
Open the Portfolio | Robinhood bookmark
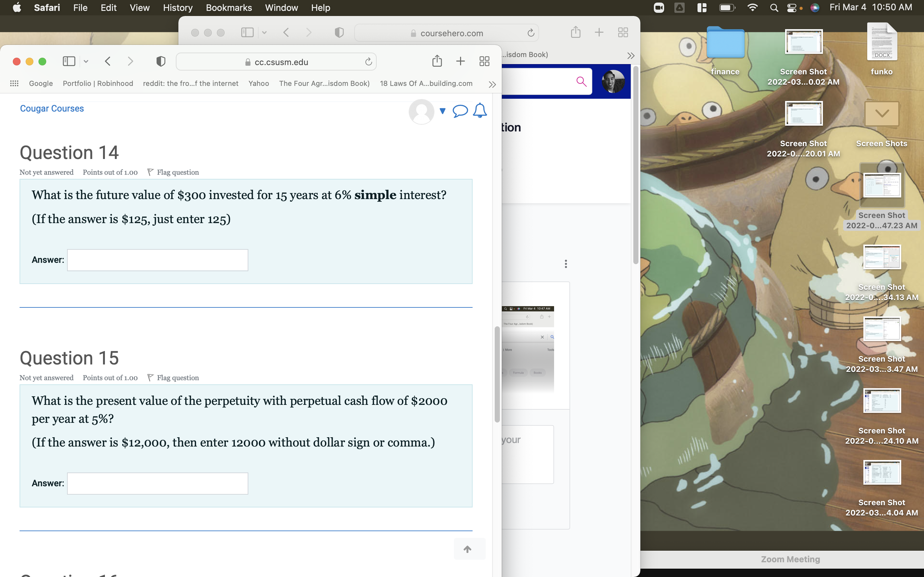(x=98, y=83)
